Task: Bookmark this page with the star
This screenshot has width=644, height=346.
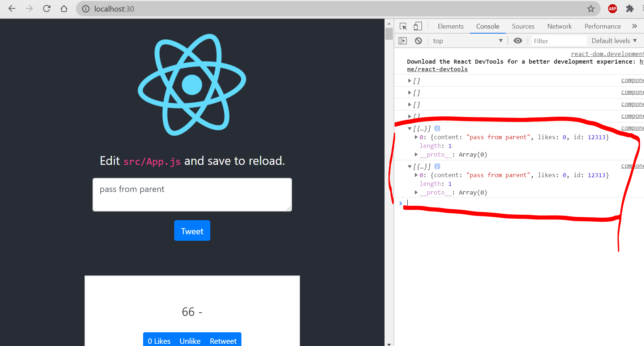Action: click(591, 9)
